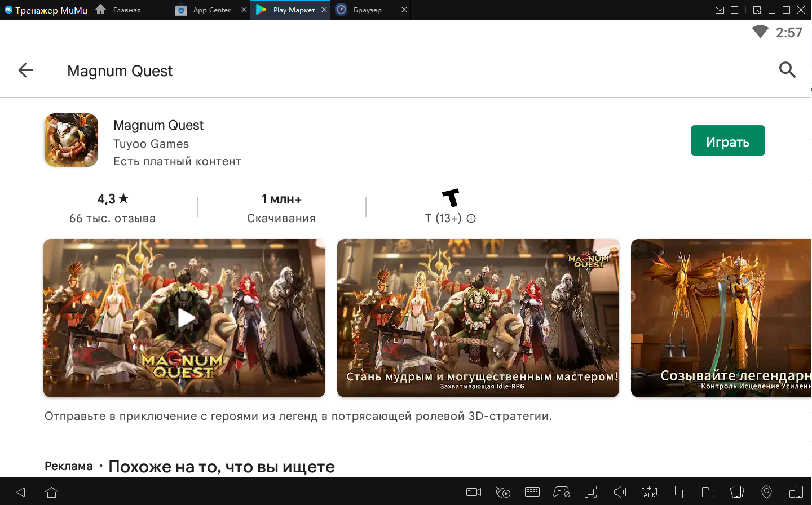The height and width of the screenshot is (505, 812).
Task: Open the gamepad settings icon
Action: click(562, 492)
